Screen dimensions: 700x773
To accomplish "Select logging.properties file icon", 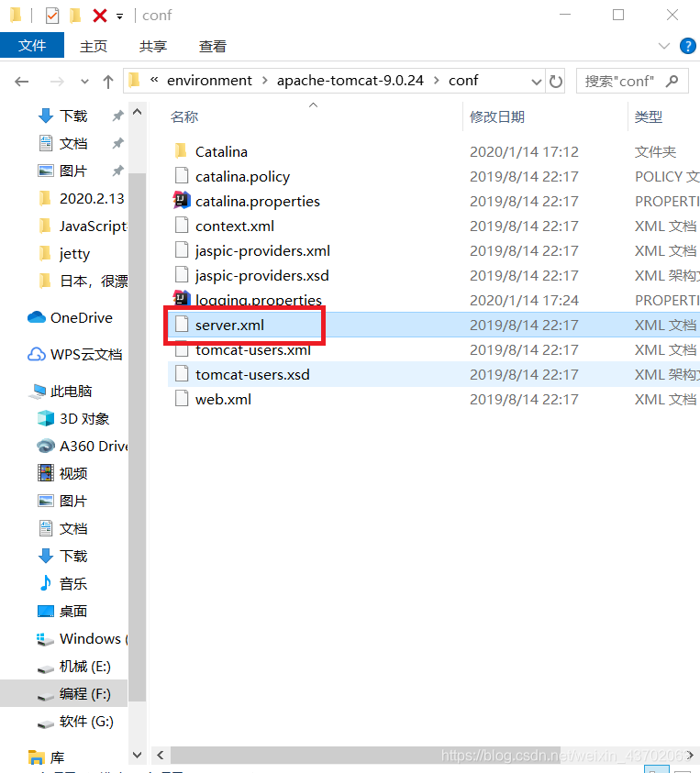I will pyautogui.click(x=182, y=298).
